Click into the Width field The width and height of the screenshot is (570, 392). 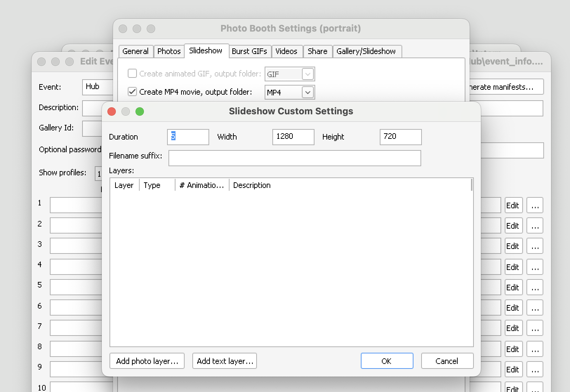293,137
